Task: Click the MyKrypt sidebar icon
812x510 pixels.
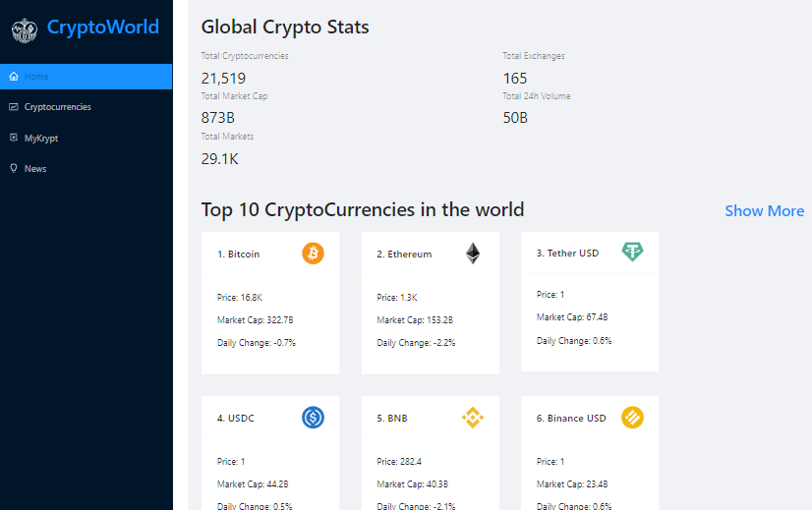Action: point(14,138)
